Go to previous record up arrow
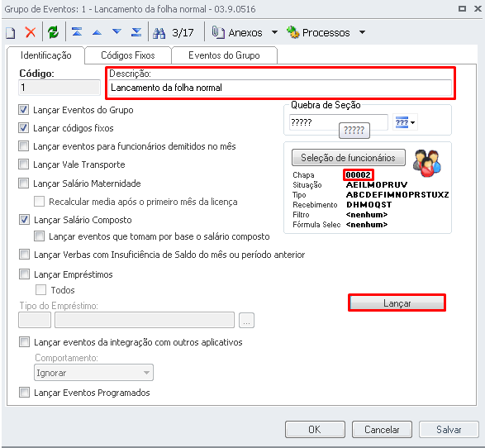The width and height of the screenshot is (485, 448). click(97, 32)
